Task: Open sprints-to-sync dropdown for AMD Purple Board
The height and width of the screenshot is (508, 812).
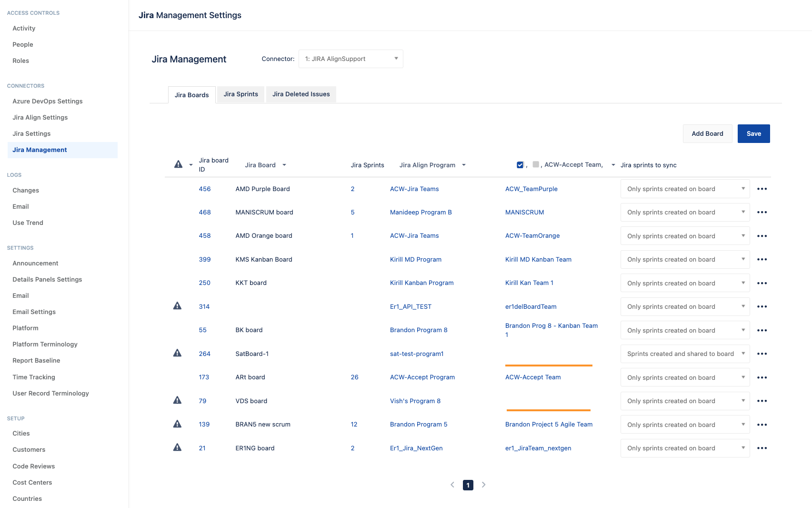Action: pyautogui.click(x=685, y=189)
